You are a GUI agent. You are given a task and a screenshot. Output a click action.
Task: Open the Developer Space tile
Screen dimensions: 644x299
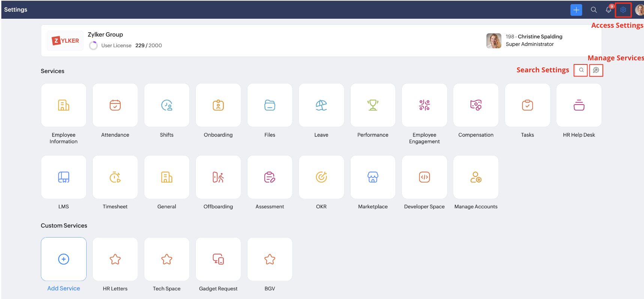424,177
